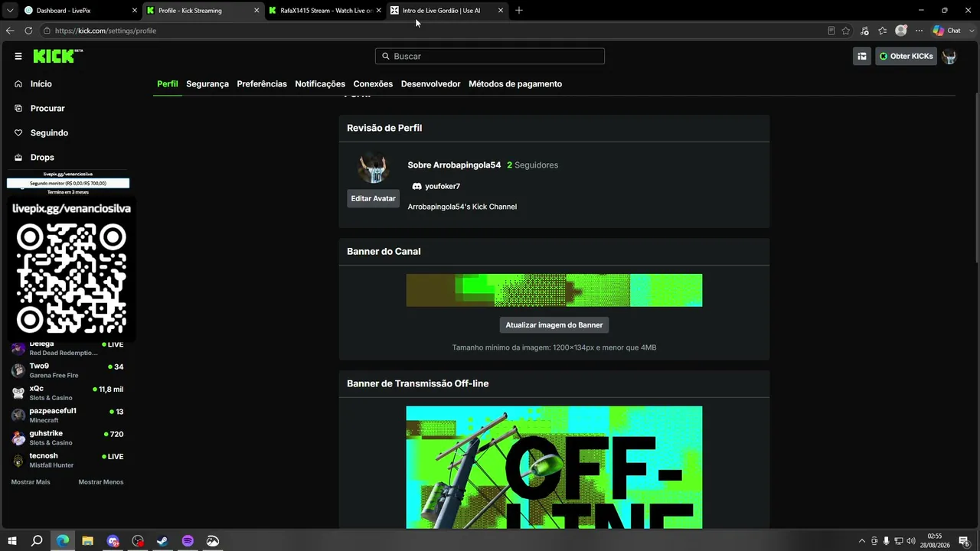The image size is (980, 551).
Task: Collapse the sidebar list with Mostrar Menos
Action: [101, 482]
